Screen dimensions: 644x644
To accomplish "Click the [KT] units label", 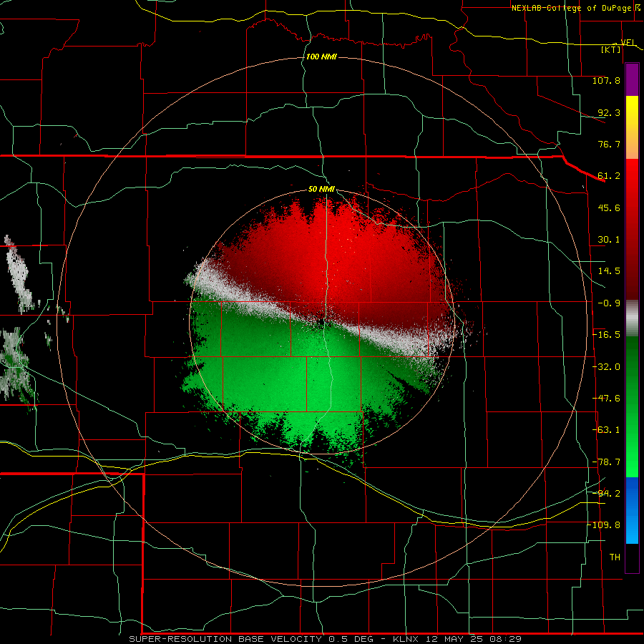I will (611, 49).
